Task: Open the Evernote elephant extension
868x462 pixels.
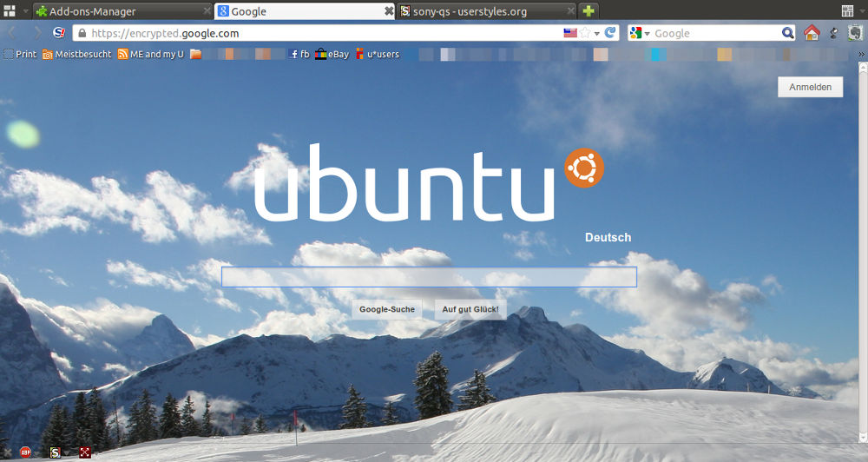Action: [856, 33]
